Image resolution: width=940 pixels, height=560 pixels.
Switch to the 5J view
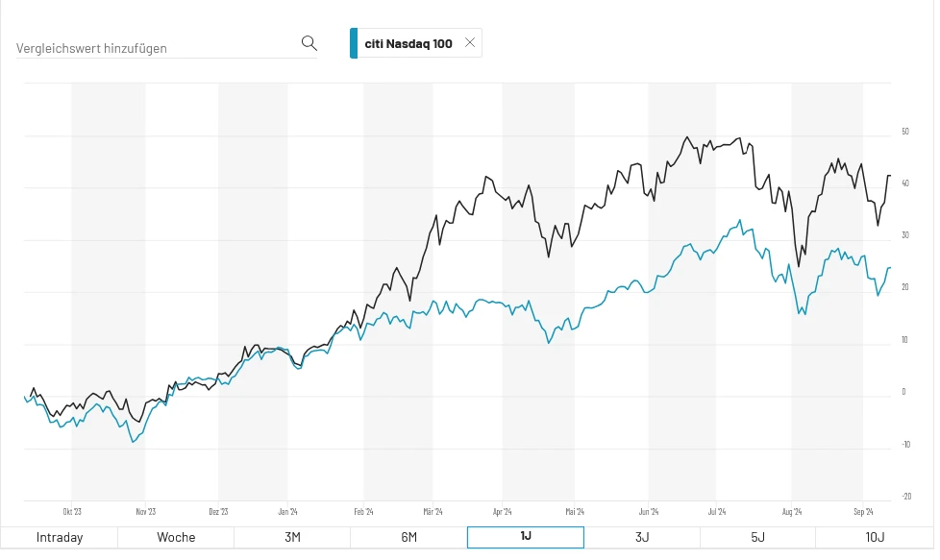757,537
